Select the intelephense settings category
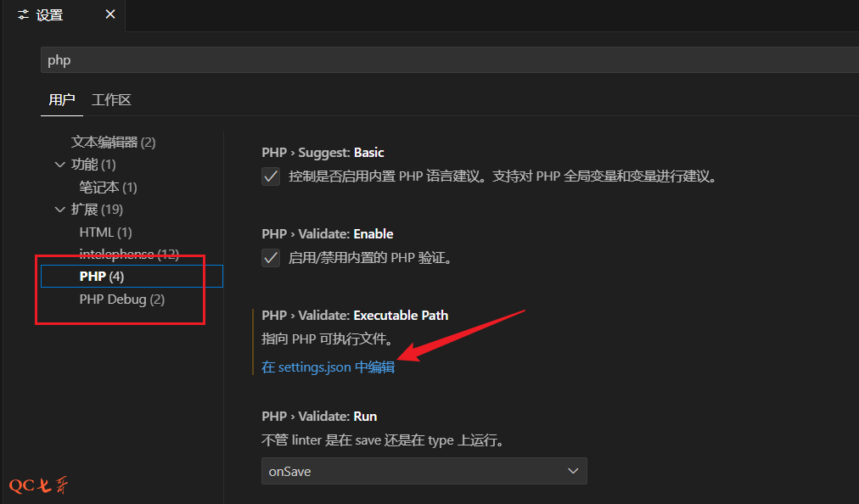 [x=129, y=254]
